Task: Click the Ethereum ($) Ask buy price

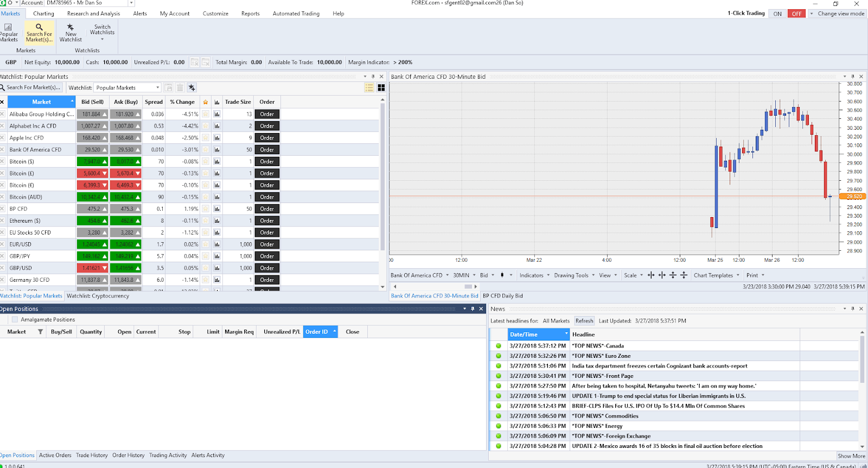Action: pos(125,220)
